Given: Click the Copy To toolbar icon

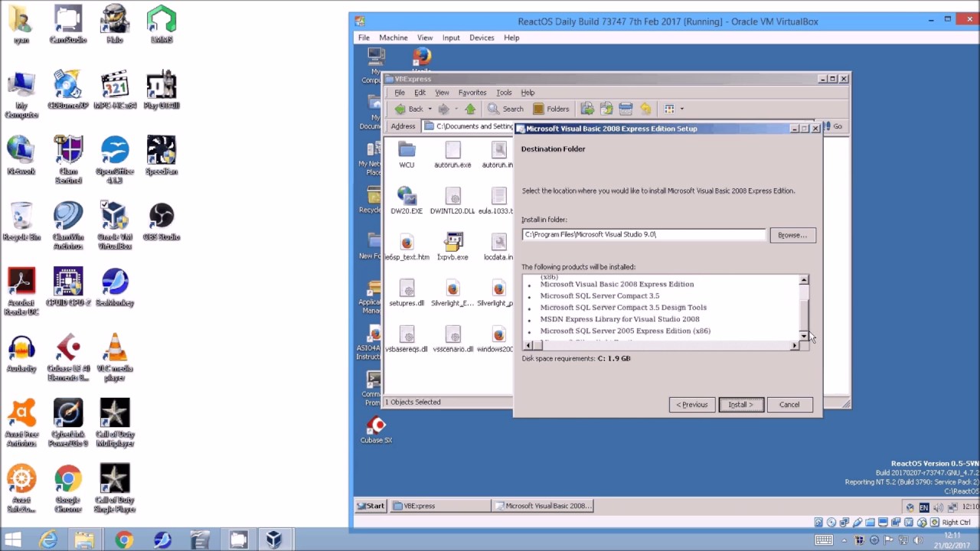Looking at the screenshot, I should pyautogui.click(x=606, y=109).
